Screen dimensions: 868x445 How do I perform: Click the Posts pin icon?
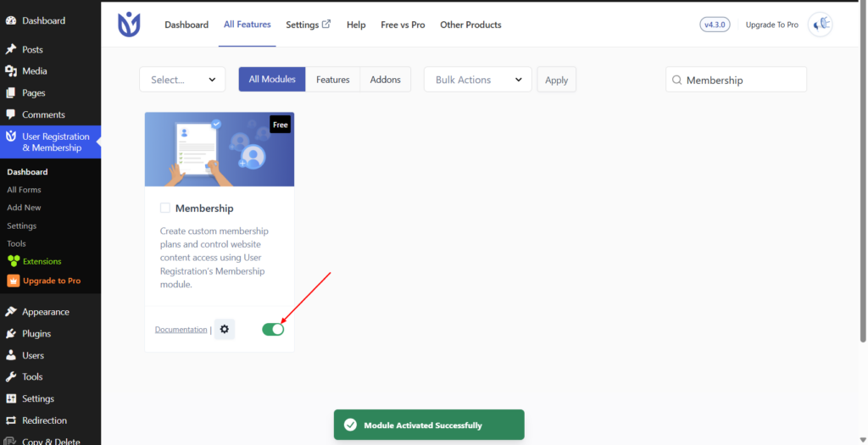10,49
